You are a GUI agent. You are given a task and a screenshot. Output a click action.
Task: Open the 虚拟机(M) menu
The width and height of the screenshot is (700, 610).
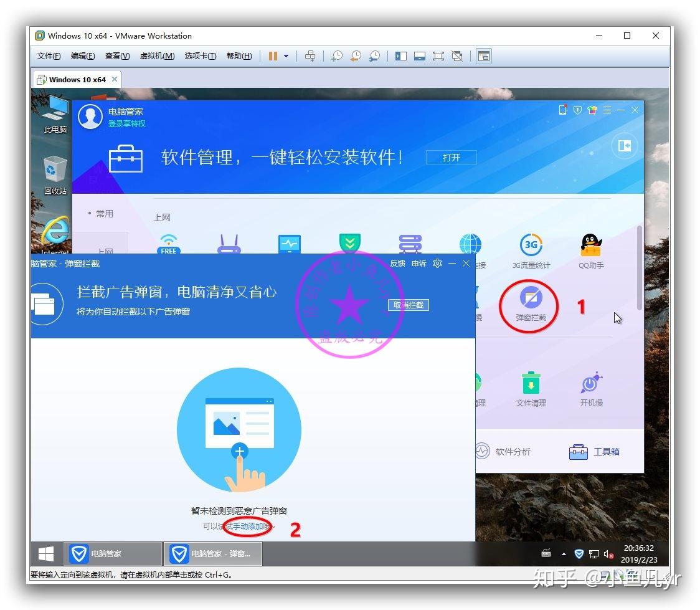157,56
